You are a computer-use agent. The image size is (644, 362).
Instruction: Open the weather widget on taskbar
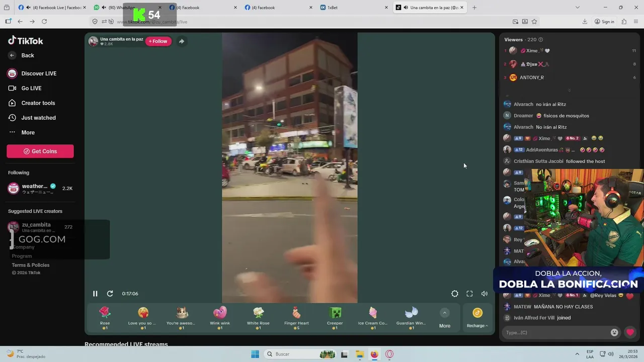(x=25, y=354)
